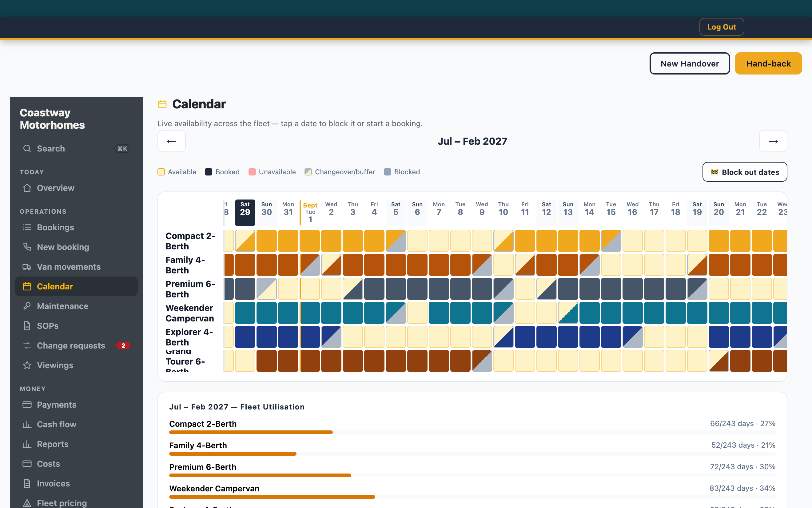This screenshot has width=812, height=508.
Task: Click the Search field in sidebar
Action: [76, 148]
